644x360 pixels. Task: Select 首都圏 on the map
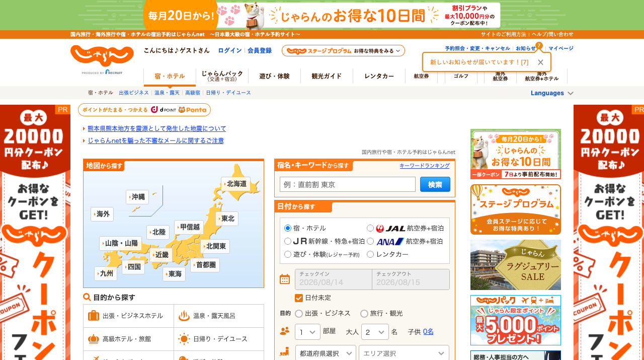(205, 265)
